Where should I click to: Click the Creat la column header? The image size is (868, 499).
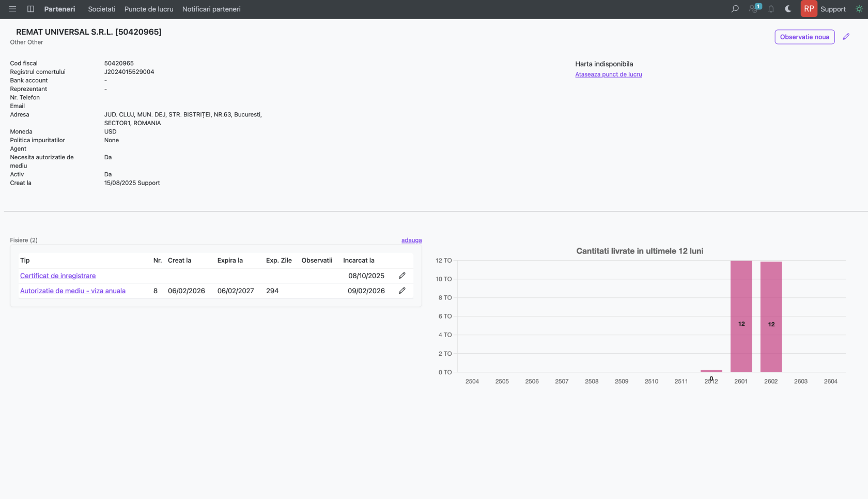(179, 260)
